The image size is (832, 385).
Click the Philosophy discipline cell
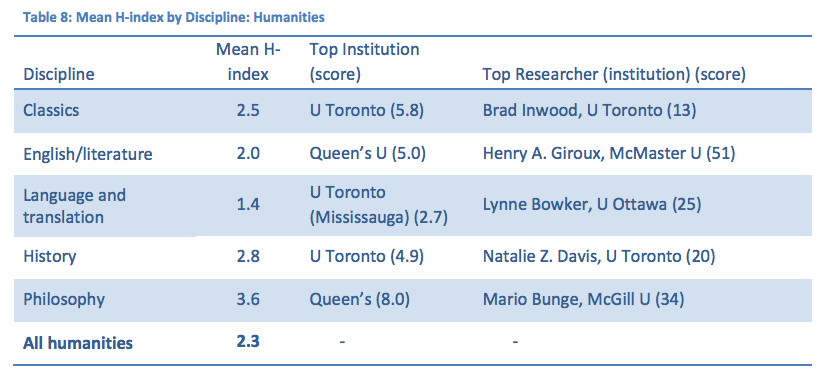tap(64, 300)
